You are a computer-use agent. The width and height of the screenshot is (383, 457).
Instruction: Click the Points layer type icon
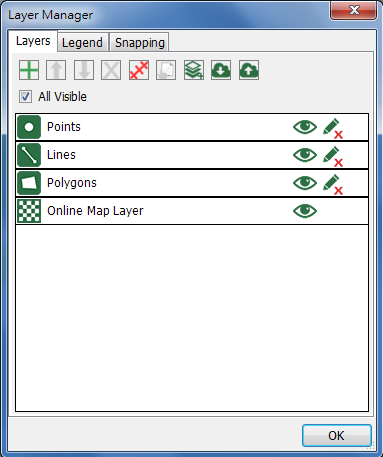[29, 127]
